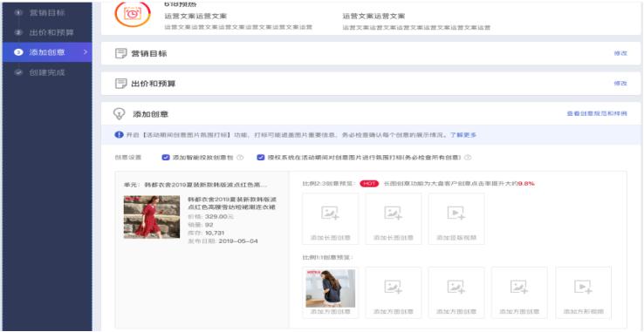The width and height of the screenshot is (644, 332).
Task: Click the uploaded 1:1 creative image thumbnail
Action: tap(330, 288)
